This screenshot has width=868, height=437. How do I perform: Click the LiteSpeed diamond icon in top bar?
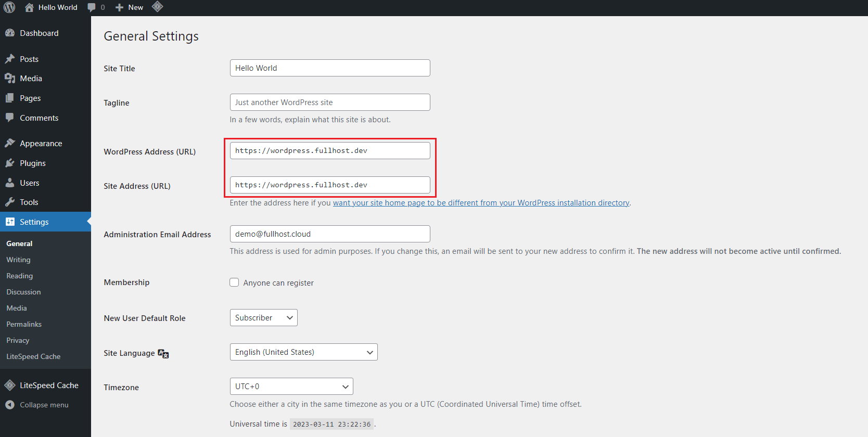click(158, 7)
